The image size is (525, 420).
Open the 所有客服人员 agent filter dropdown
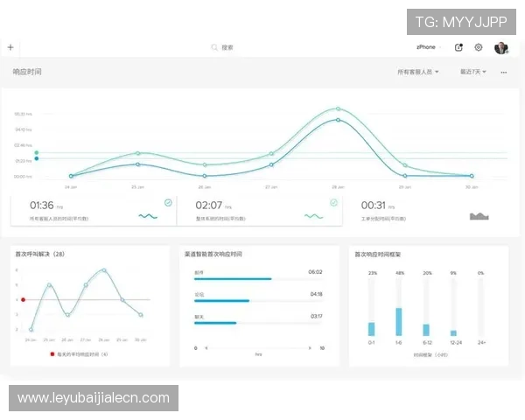417,73
